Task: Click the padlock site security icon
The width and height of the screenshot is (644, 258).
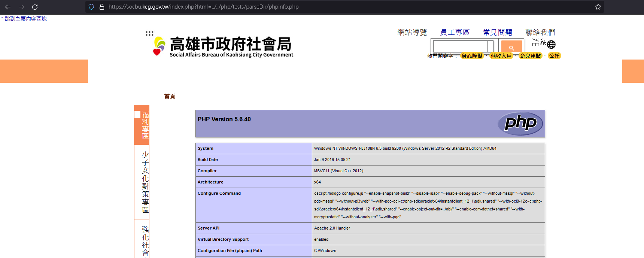Action: (x=101, y=7)
